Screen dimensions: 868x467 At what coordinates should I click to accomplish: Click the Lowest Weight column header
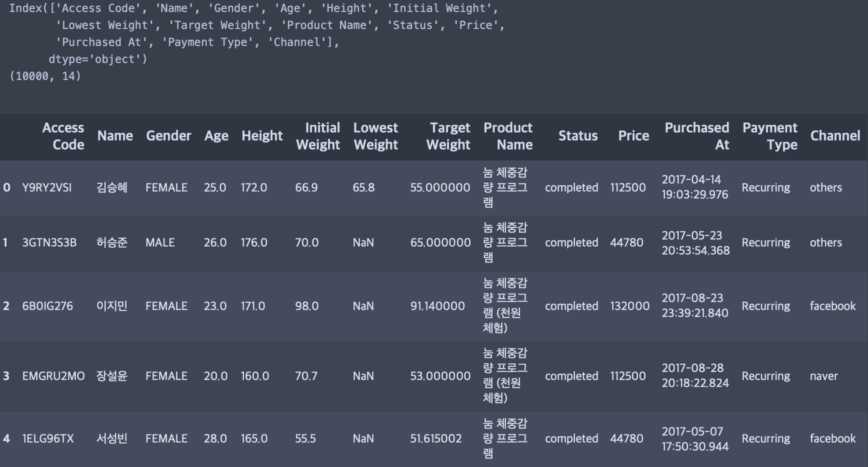point(376,136)
